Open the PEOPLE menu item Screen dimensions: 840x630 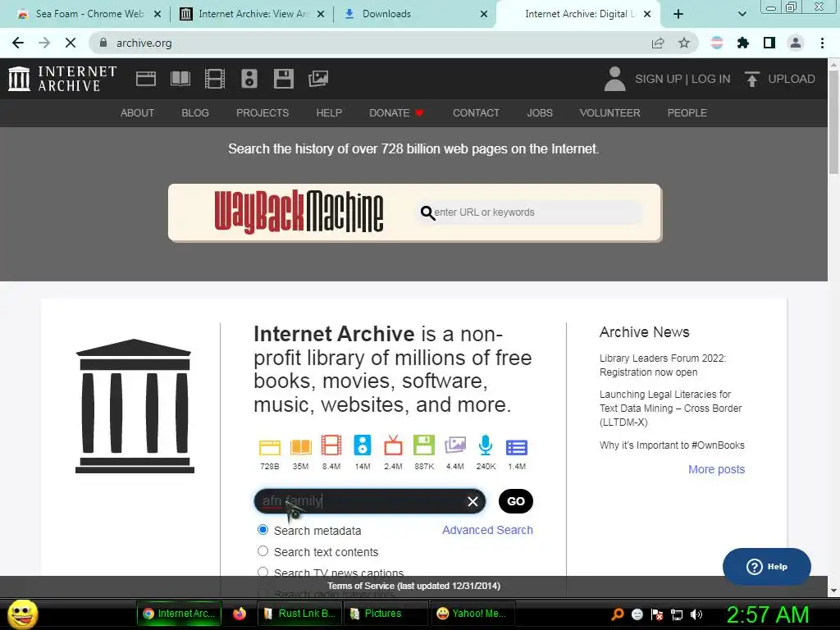pyautogui.click(x=687, y=113)
